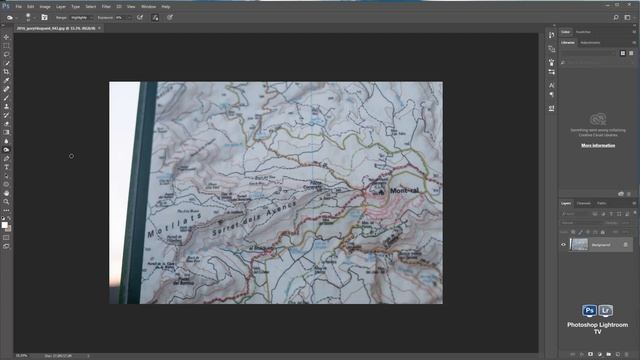The image size is (640, 360).
Task: Click the search icon in top right
Action: tap(616, 18)
